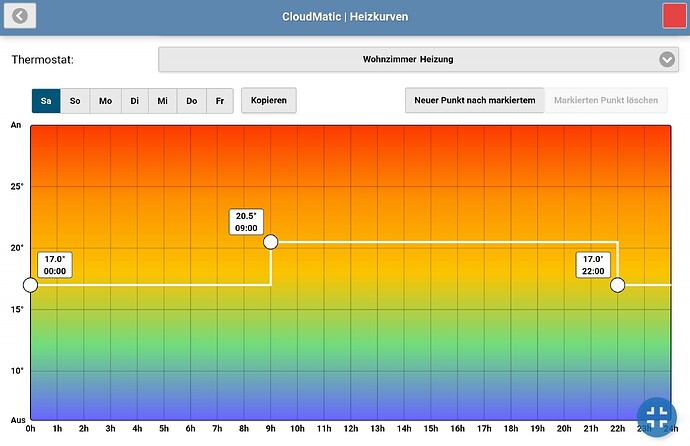Switch to the Do day tab
The width and height of the screenshot is (690, 446).
pos(192,101)
